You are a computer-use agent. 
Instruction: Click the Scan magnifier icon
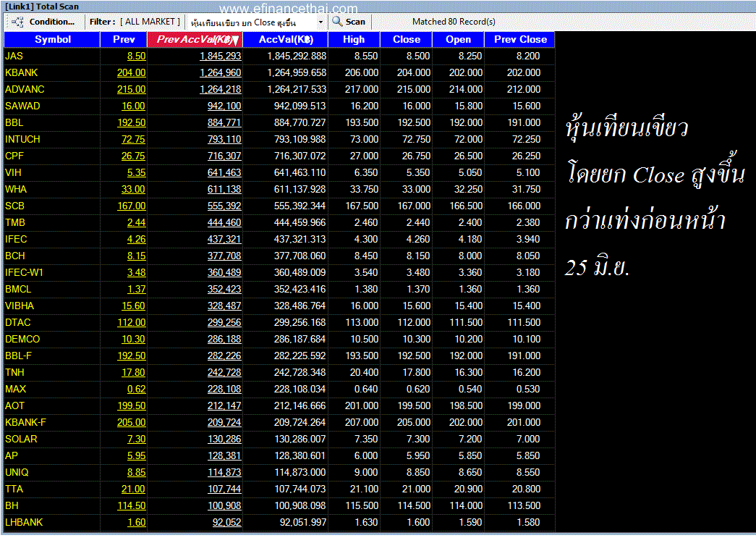(x=338, y=22)
